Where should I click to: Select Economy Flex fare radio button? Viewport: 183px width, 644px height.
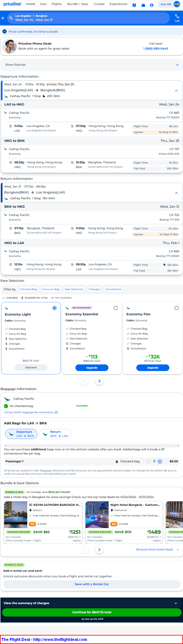pos(176,308)
